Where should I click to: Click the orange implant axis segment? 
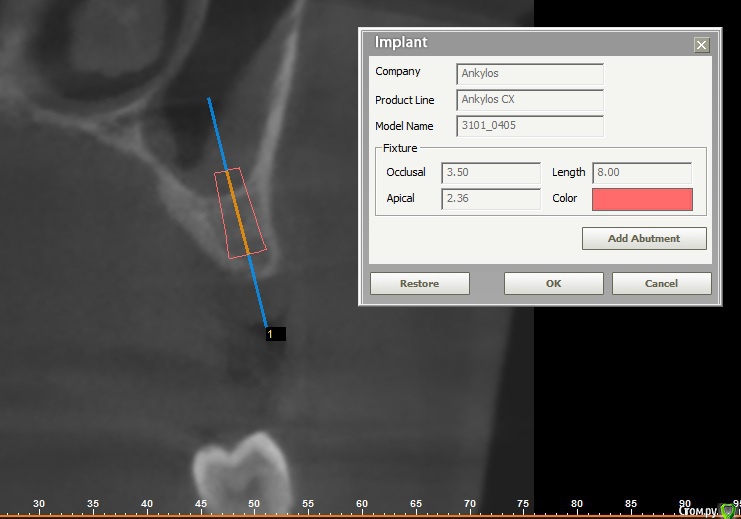pos(240,211)
